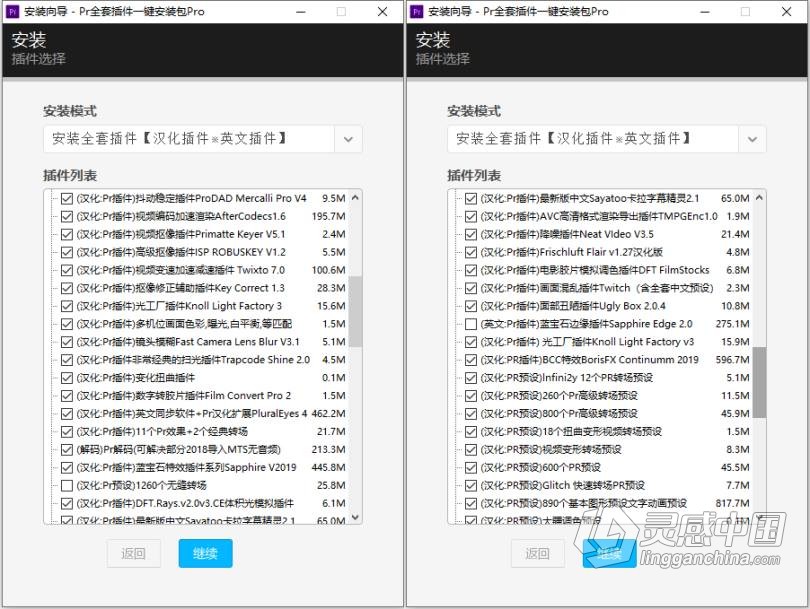
Task: Toggle Fast Camera Lens Blur V3.1 checkbox
Action: (67, 342)
